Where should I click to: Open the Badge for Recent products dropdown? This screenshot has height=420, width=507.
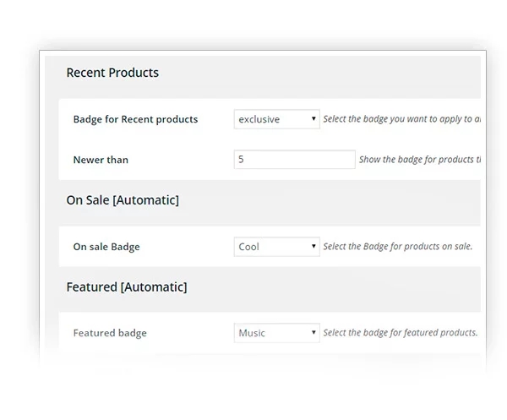[277, 119]
